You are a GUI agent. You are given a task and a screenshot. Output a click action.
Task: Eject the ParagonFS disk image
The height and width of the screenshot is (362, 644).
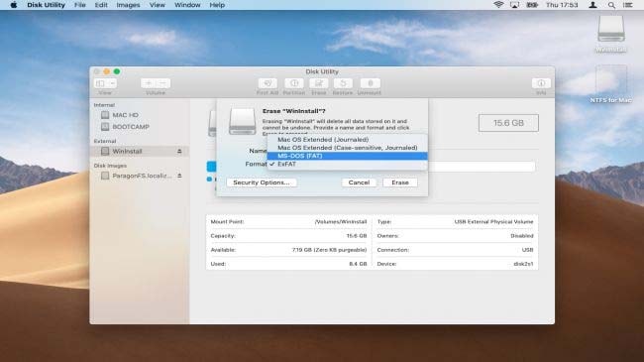pyautogui.click(x=179, y=176)
